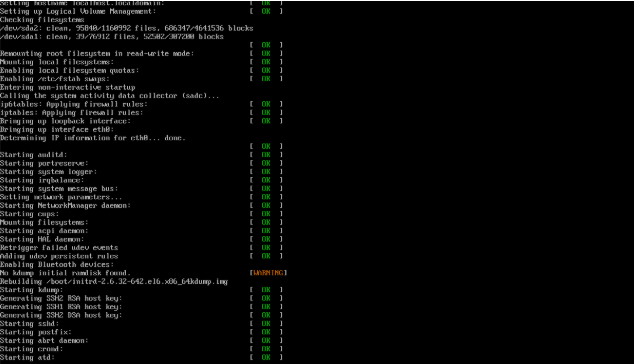Select "Determining IP information for eth0... done." line

(93, 138)
